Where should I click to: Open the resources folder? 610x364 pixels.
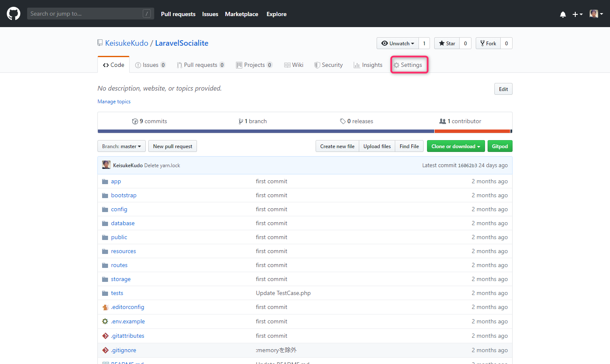tap(124, 251)
